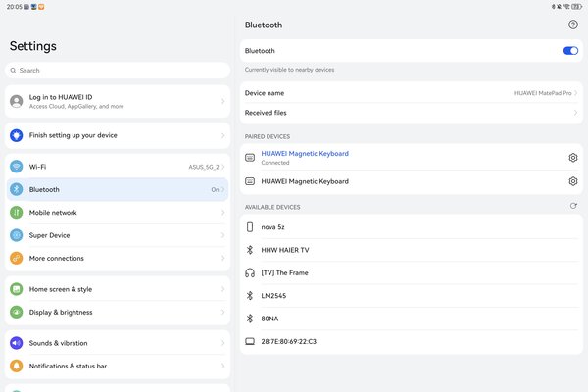Click HUAWEI MatePad Pro device name value
The height and width of the screenshot is (392, 588).
coord(543,93)
